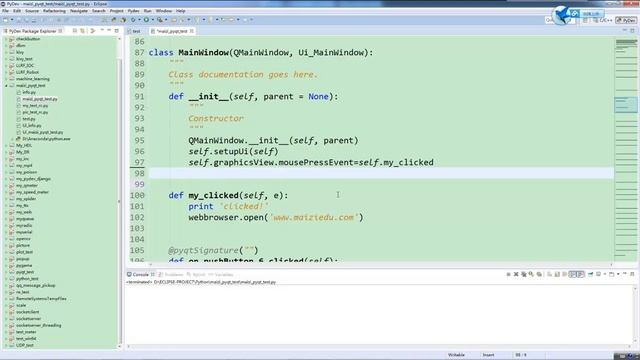Select the socketserver_threading project
This screenshot has width=640, height=360.
[x=38, y=325]
